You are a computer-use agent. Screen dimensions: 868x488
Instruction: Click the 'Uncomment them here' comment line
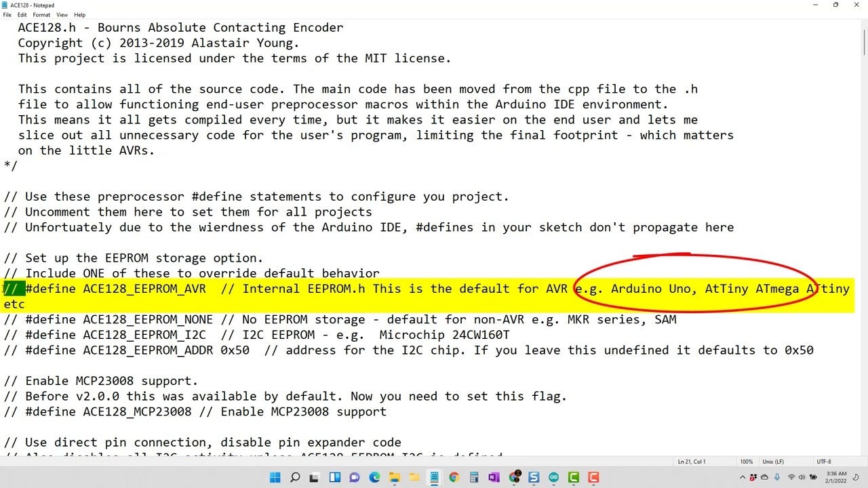pos(188,212)
